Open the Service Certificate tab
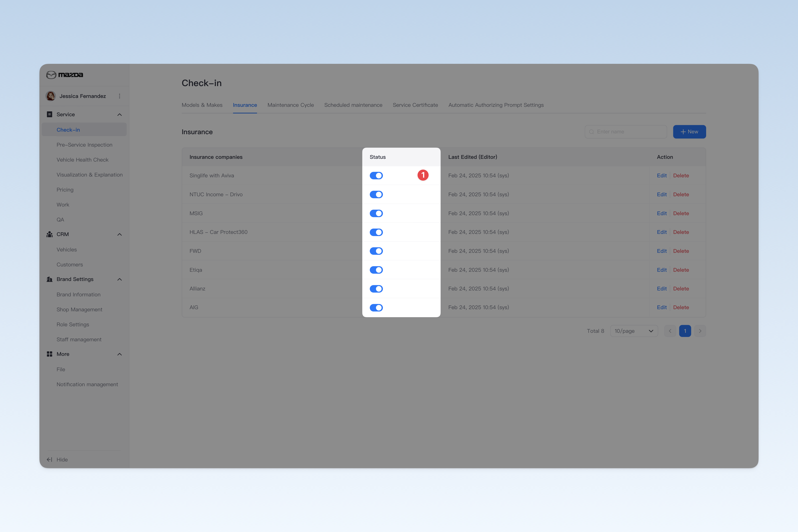 point(415,105)
